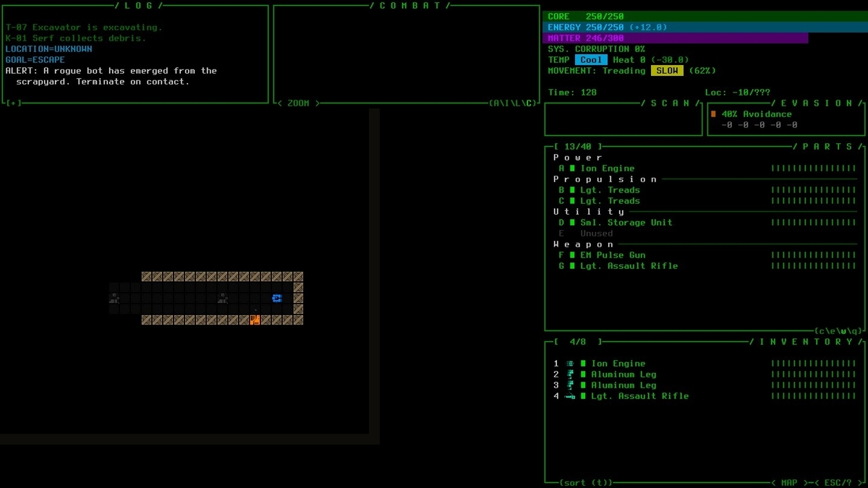Viewport: 868px width, 488px height.
Task: Click log line 'K-01 Serf collects debris.'
Action: click(x=76, y=38)
